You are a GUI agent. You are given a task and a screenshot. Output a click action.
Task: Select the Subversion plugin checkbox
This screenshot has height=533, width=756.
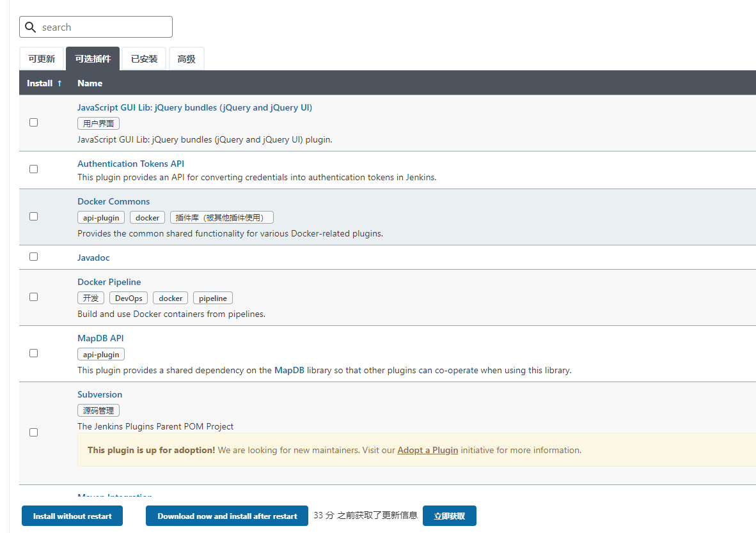[34, 433]
